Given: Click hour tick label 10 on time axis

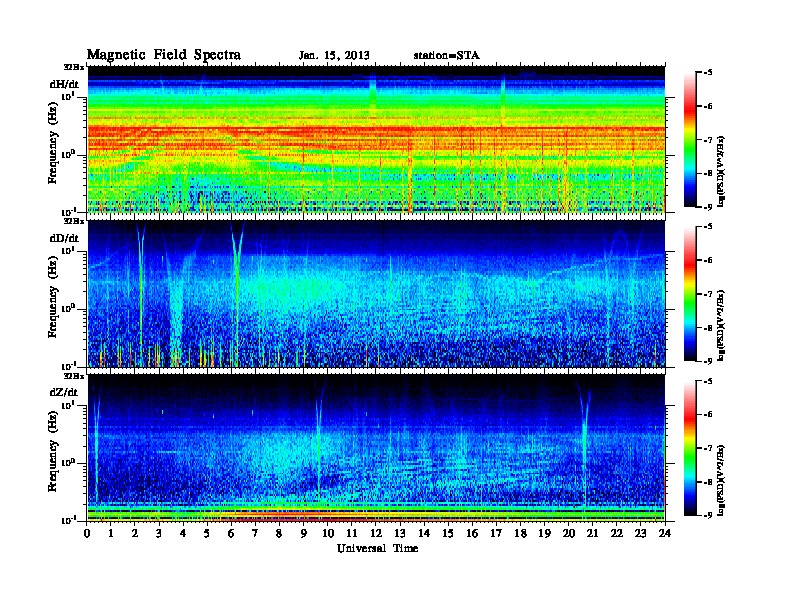Looking at the screenshot, I should click(x=328, y=533).
